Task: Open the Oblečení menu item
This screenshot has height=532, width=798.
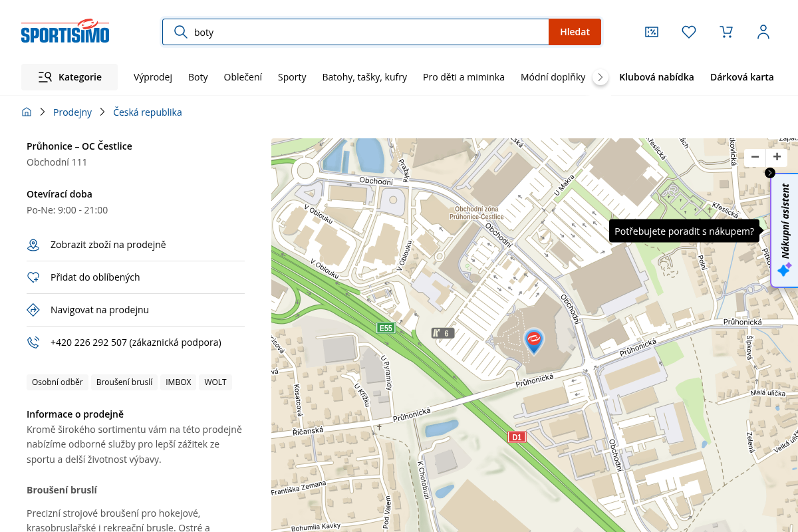Action: [x=243, y=77]
